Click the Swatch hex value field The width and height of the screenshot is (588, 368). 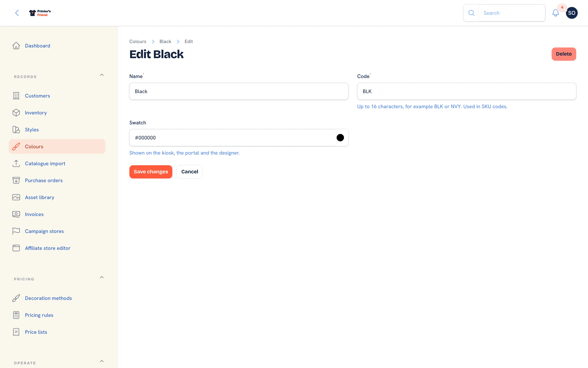click(233, 138)
